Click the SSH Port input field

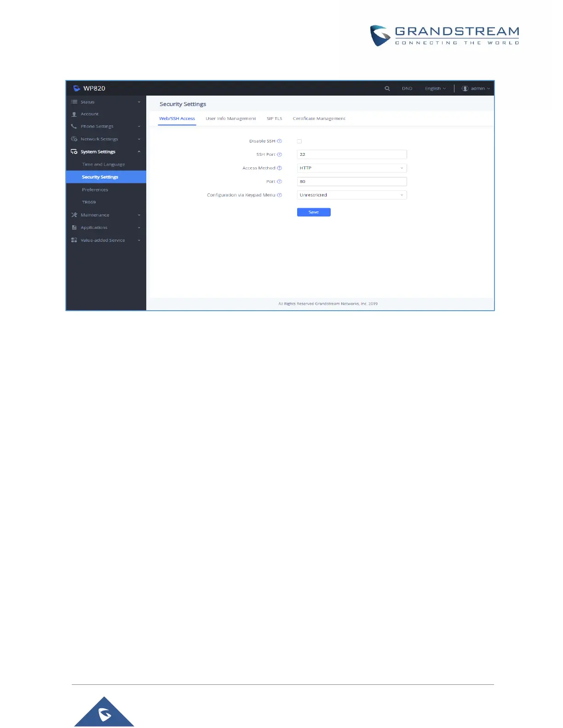352,154
